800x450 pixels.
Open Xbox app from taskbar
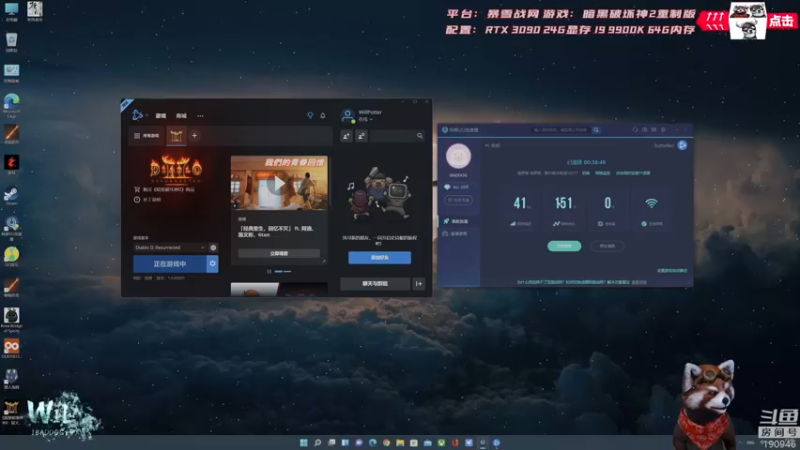[441, 442]
